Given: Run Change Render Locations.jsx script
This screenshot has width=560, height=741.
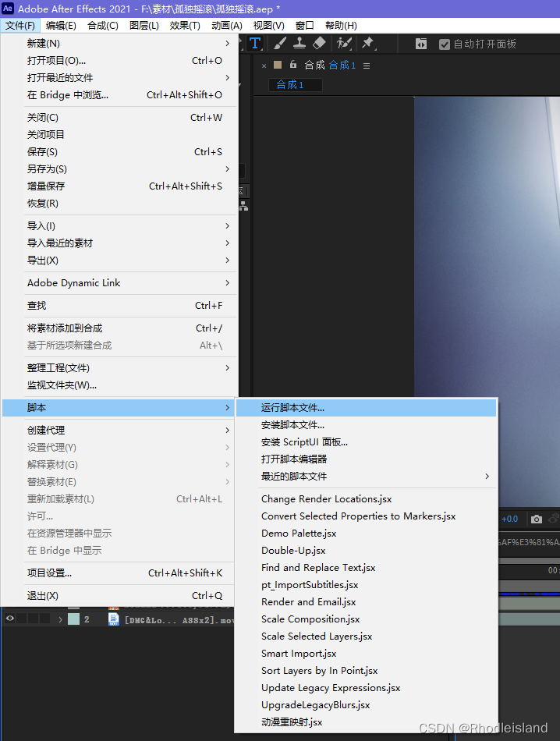Looking at the screenshot, I should (367, 499).
